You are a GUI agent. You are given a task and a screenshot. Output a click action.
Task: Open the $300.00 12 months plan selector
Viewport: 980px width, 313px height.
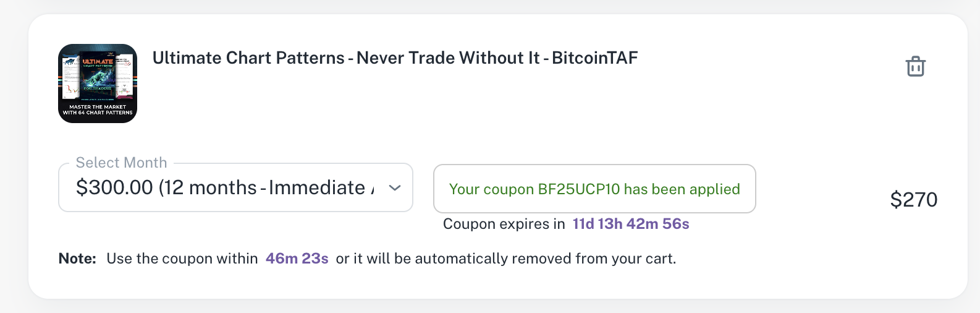click(222, 188)
